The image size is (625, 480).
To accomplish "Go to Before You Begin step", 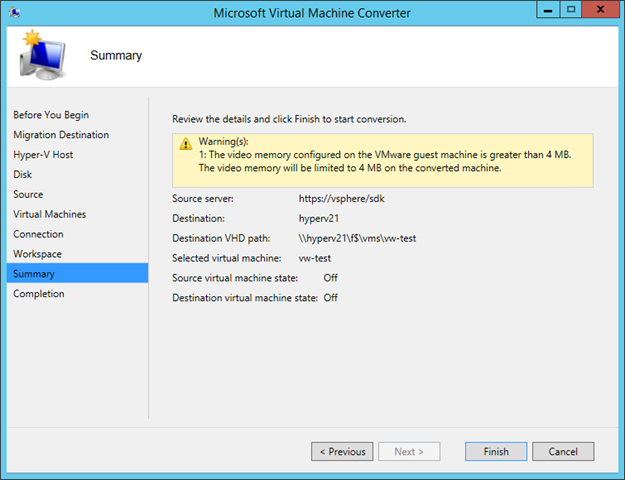I will click(51, 115).
